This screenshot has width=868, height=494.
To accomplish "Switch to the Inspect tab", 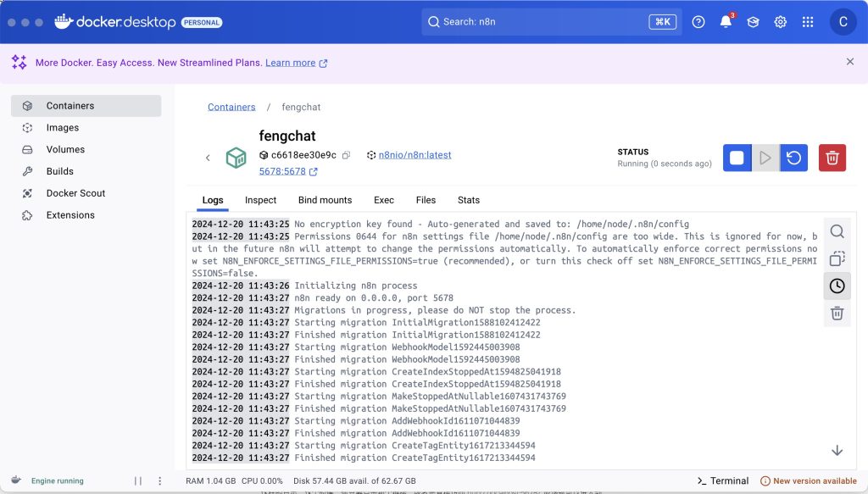I will (x=261, y=200).
